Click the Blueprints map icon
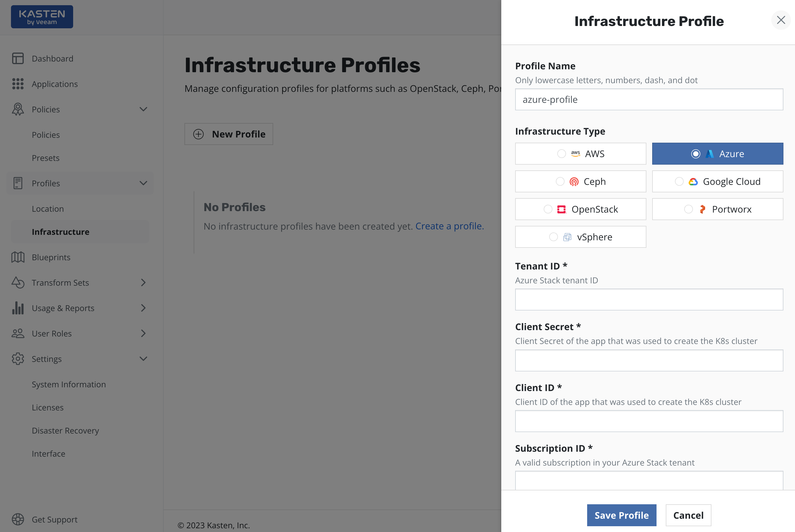This screenshot has height=532, width=795. (x=18, y=257)
